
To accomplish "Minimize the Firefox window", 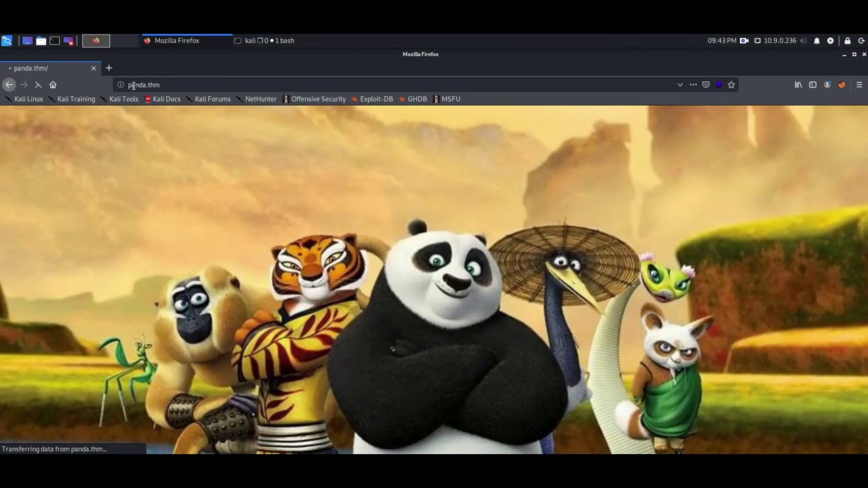I will coord(844,54).
